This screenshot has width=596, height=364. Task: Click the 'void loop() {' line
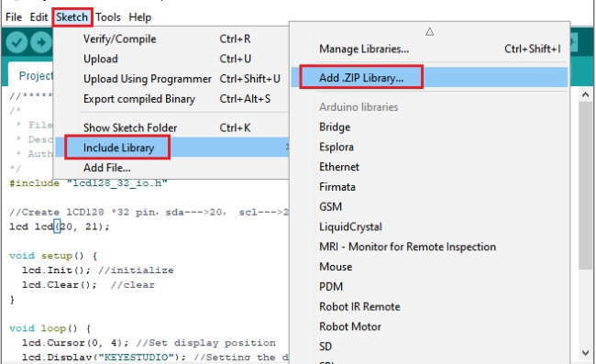click(50, 328)
